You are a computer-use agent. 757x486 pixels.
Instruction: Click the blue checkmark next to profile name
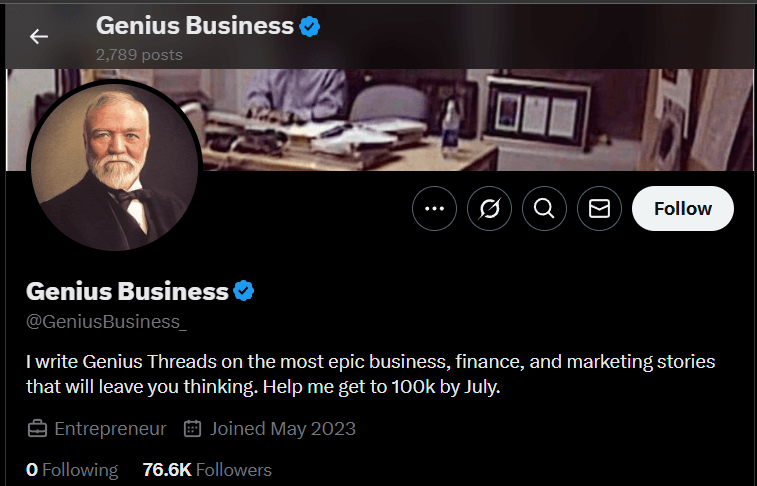244,291
